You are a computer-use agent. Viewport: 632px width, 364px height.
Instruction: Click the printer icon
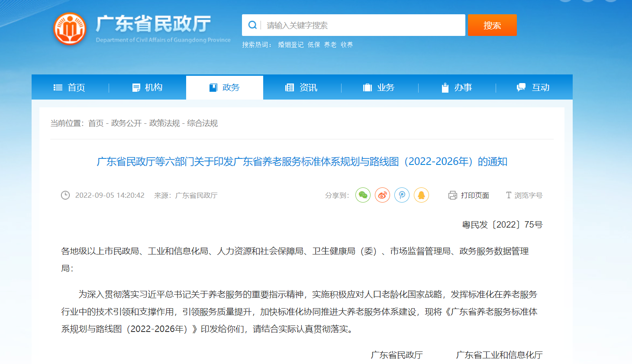point(452,195)
